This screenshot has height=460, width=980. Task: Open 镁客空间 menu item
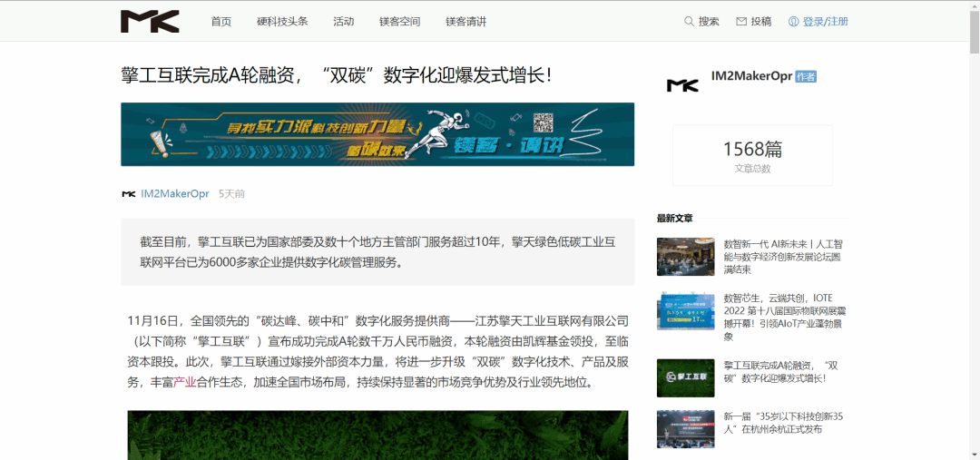click(400, 21)
